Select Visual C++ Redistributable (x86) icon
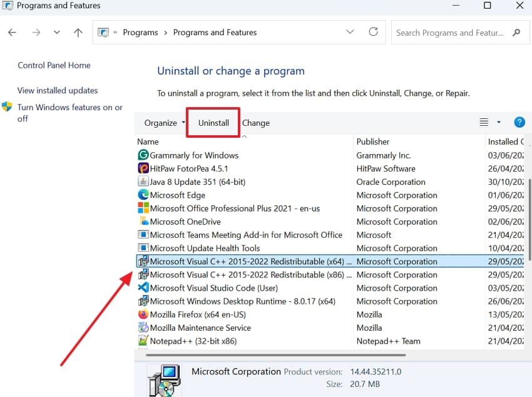Viewport: 532px width, 397px height. click(143, 274)
